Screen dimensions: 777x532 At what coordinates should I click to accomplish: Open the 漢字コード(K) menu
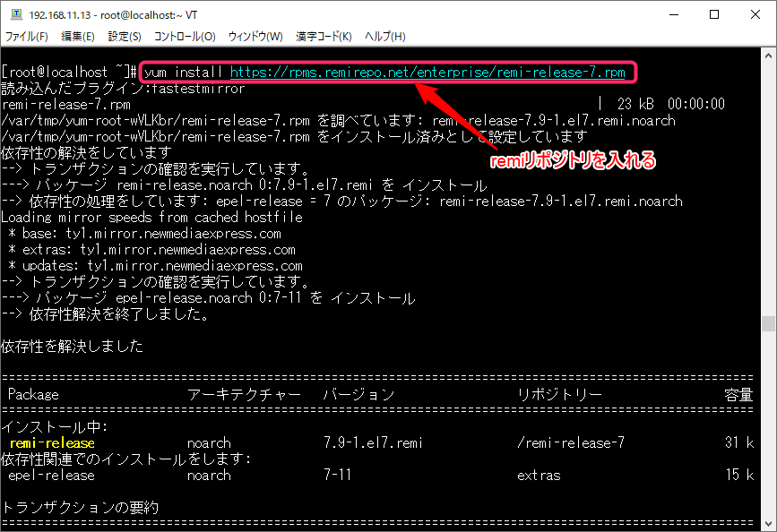324,37
